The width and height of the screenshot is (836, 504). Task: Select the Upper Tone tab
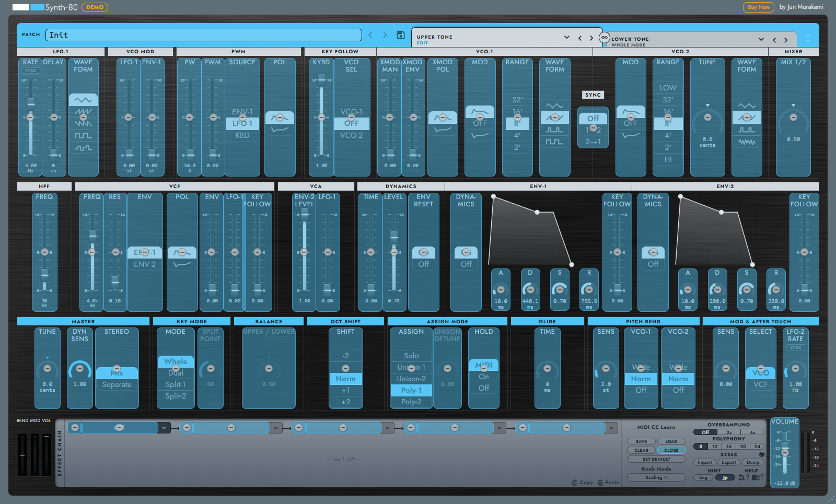tap(435, 37)
